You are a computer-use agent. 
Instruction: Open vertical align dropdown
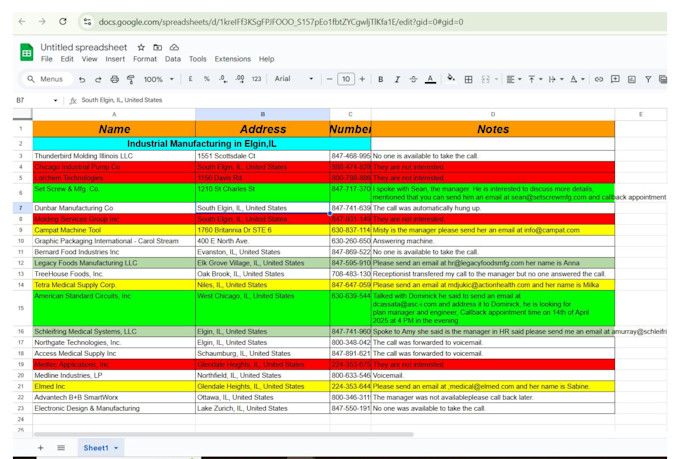535,79
